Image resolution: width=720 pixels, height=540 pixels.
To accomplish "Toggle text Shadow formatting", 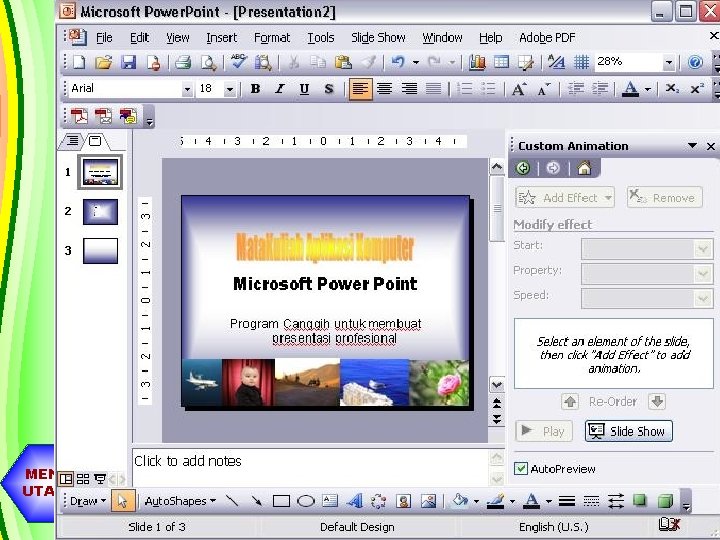I will (329, 89).
